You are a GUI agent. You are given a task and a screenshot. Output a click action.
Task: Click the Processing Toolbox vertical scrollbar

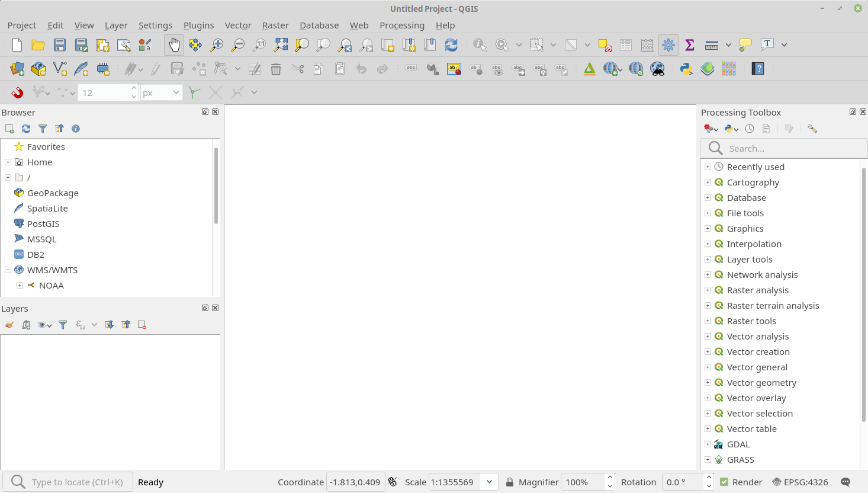click(x=864, y=295)
